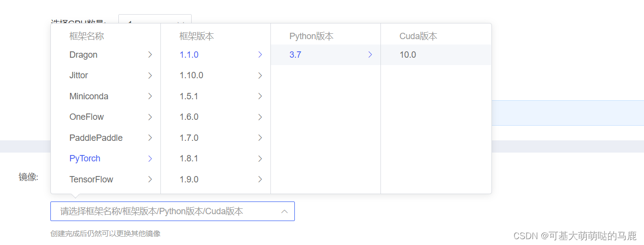Choose framework version 1.9.0

[x=216, y=179]
